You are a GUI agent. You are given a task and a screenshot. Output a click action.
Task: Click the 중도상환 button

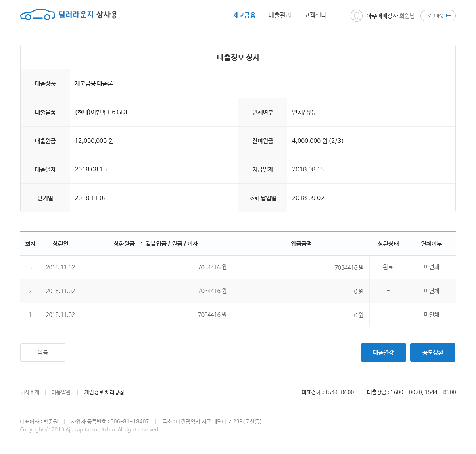tap(432, 352)
